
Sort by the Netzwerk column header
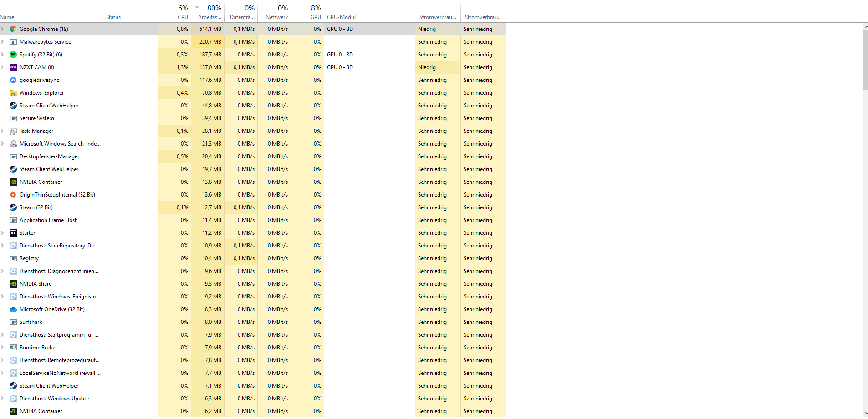pos(274,13)
